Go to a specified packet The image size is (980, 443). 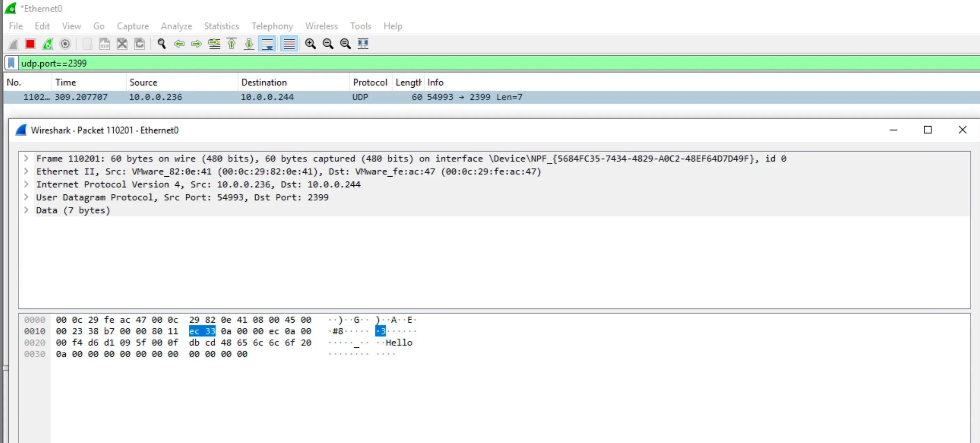tap(214, 44)
